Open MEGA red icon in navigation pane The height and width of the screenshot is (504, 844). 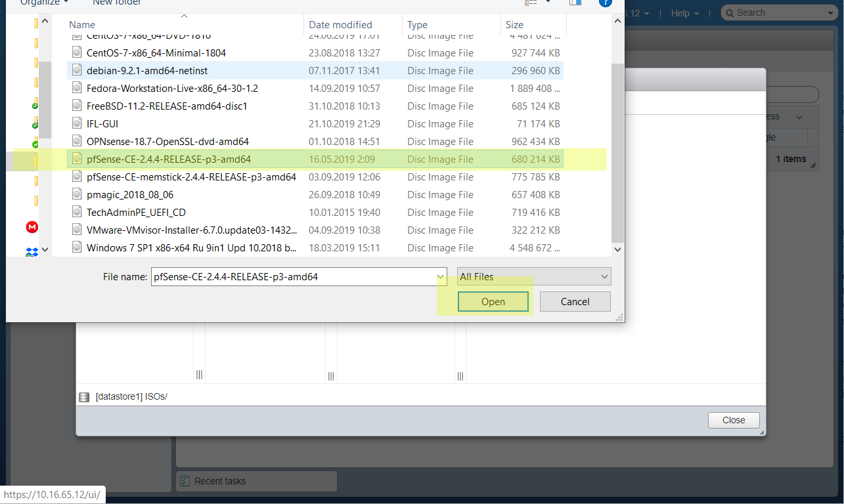(x=32, y=227)
